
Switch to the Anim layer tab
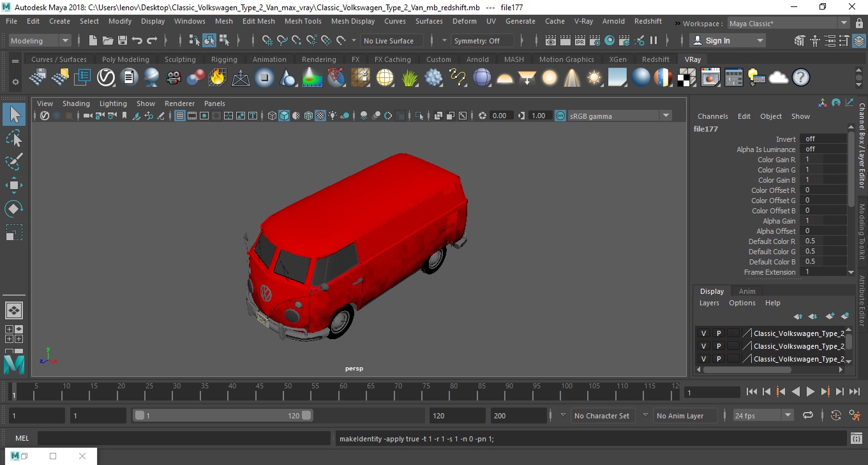tap(747, 291)
